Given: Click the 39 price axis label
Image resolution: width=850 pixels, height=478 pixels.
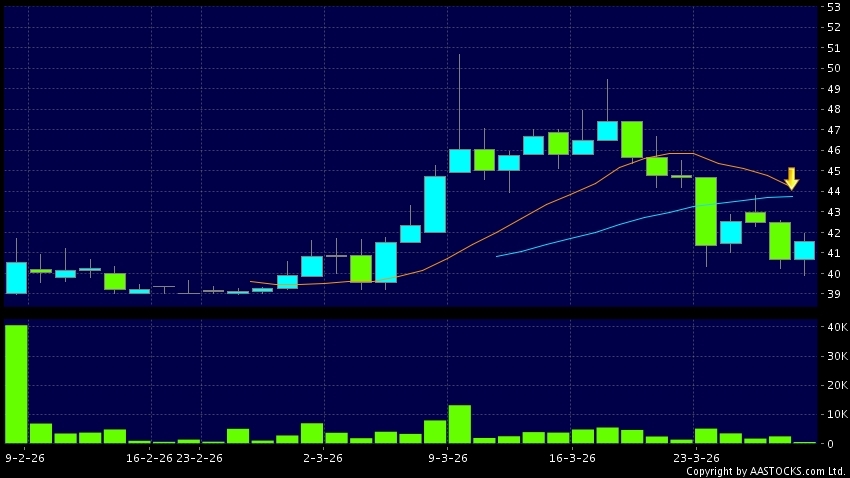Looking at the screenshot, I should coord(832,294).
